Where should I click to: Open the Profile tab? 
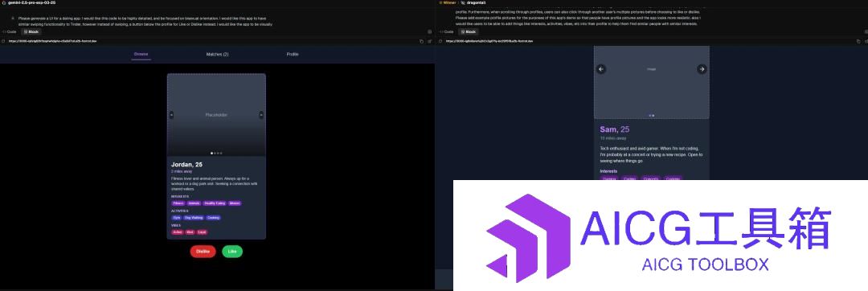point(293,54)
